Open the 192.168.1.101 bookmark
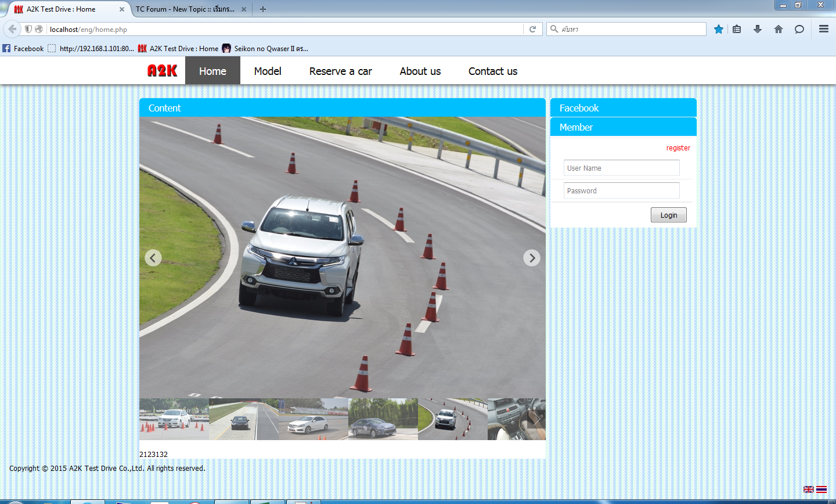Image resolution: width=836 pixels, height=504 pixels. point(91,49)
